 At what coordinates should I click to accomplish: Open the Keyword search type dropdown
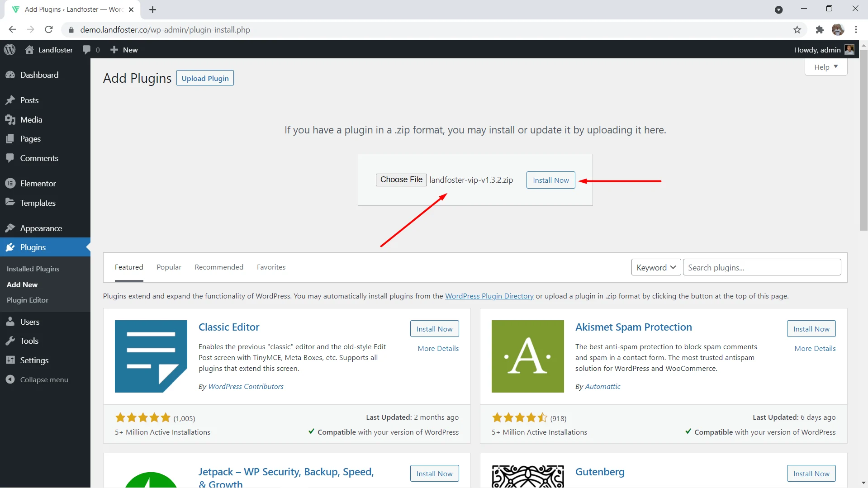656,267
